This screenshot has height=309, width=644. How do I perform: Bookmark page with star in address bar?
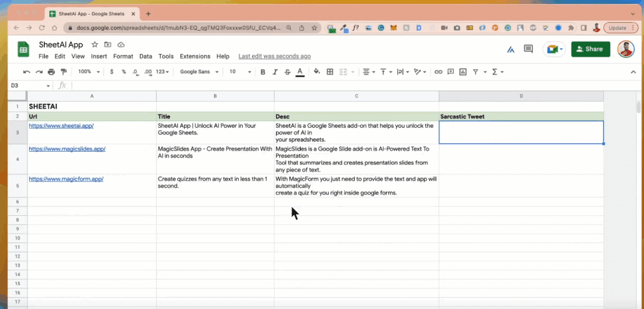click(x=314, y=28)
